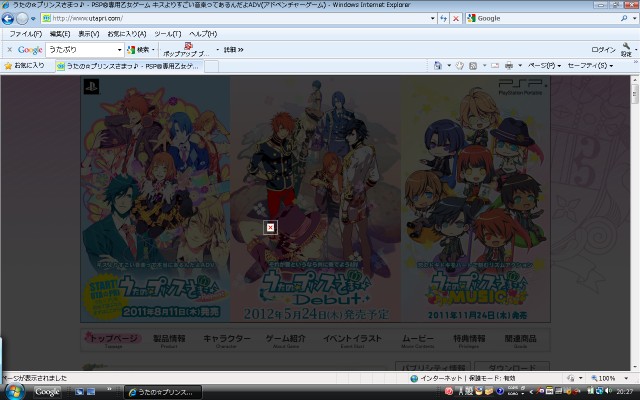
Task: Open Google Toolbar 設定 wrench icon
Action: click(626, 49)
